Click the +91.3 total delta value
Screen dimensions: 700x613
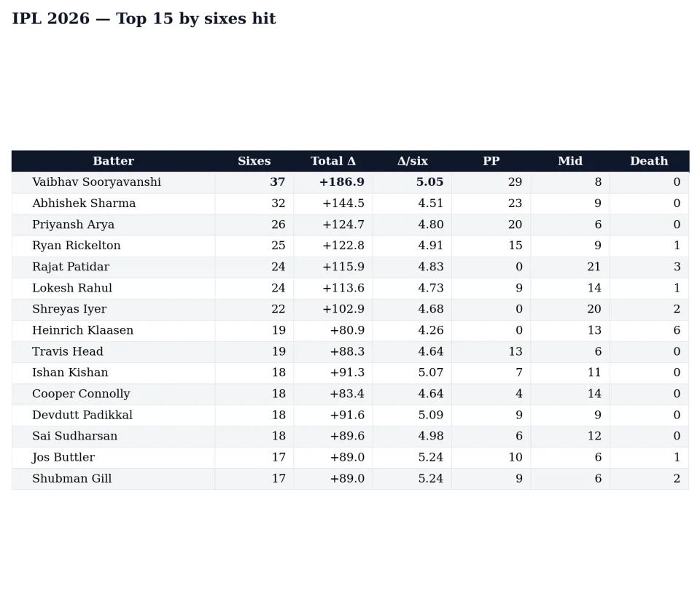(347, 372)
